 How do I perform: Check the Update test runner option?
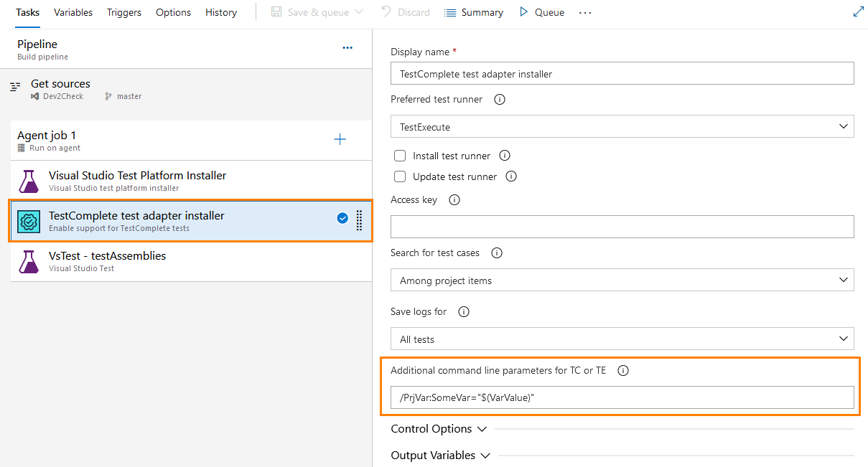click(399, 176)
